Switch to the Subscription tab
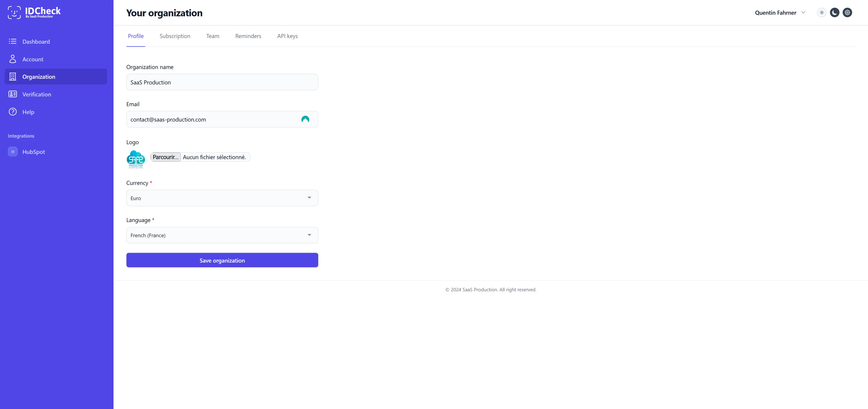The image size is (868, 409). click(175, 36)
